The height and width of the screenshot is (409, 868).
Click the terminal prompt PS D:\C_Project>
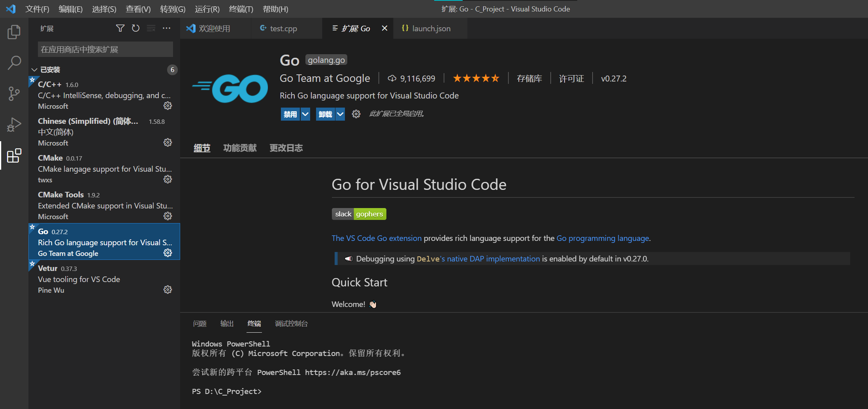(x=227, y=391)
